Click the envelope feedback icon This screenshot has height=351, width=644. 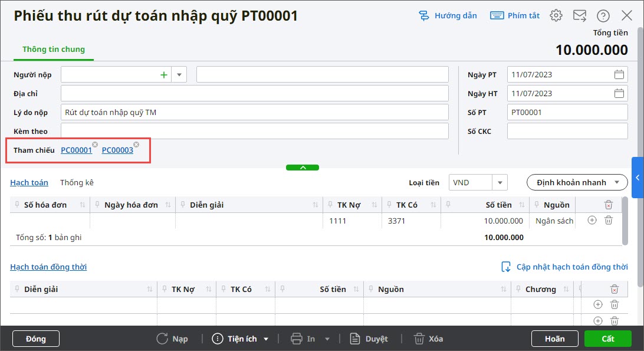[580, 15]
